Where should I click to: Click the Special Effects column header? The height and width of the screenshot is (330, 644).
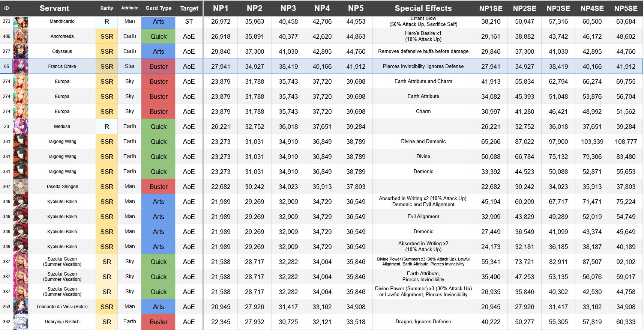(x=423, y=8)
